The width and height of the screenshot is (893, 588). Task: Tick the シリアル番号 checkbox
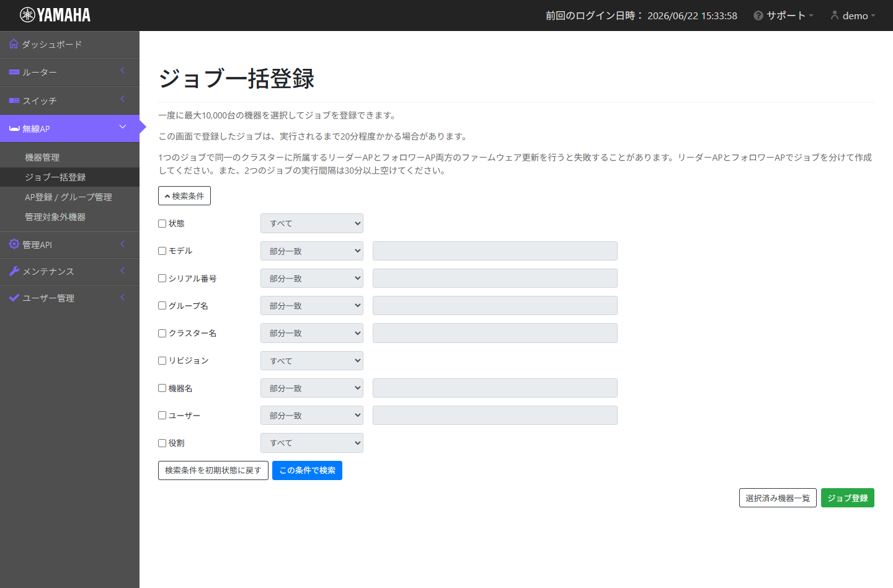162,278
